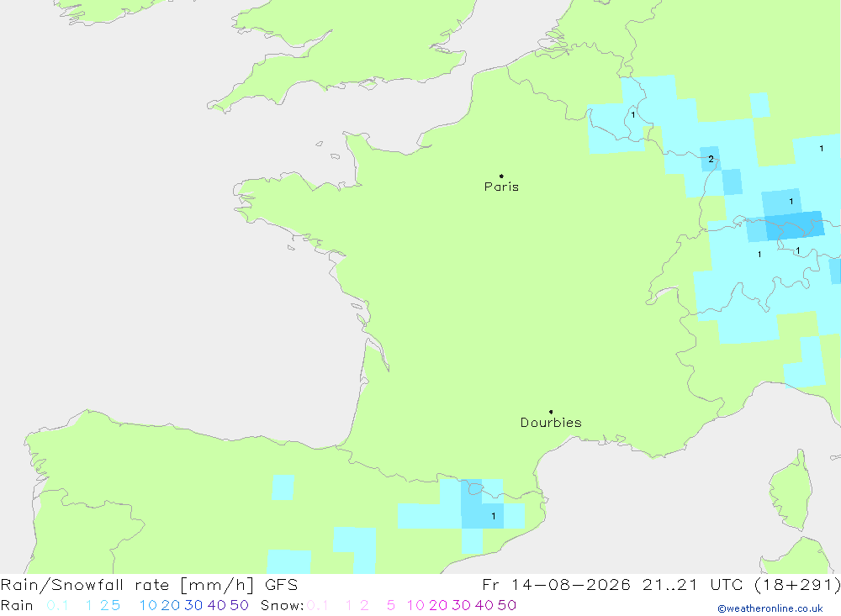Click the rainfall value '2' on the map
Viewport: 841px width, 616px height.
[711, 159]
